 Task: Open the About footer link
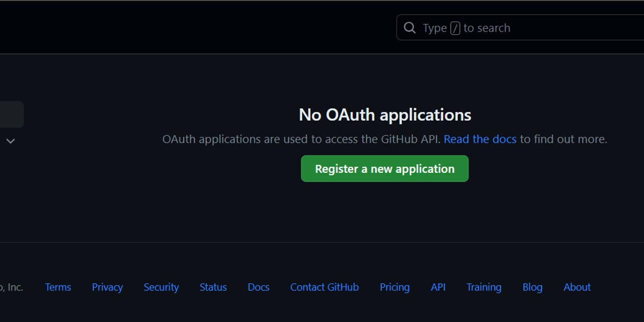(577, 287)
